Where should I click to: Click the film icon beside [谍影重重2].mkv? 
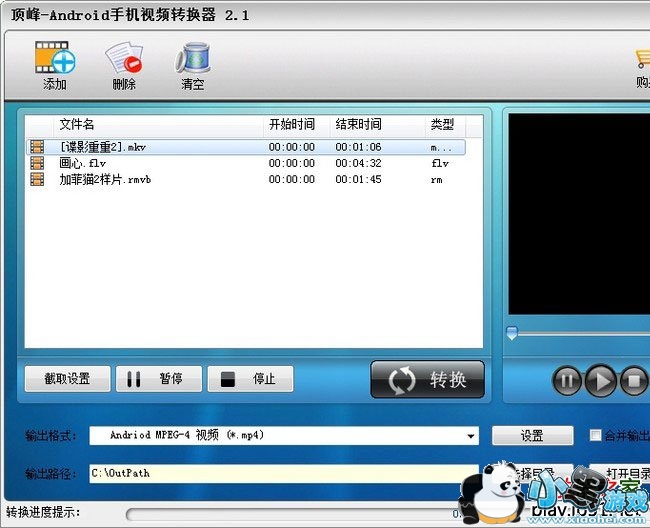37,147
